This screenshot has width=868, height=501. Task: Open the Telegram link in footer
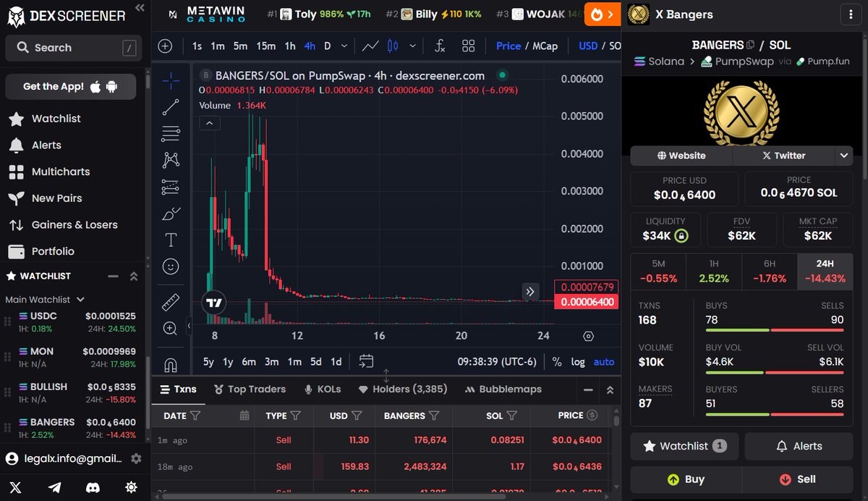click(x=54, y=487)
